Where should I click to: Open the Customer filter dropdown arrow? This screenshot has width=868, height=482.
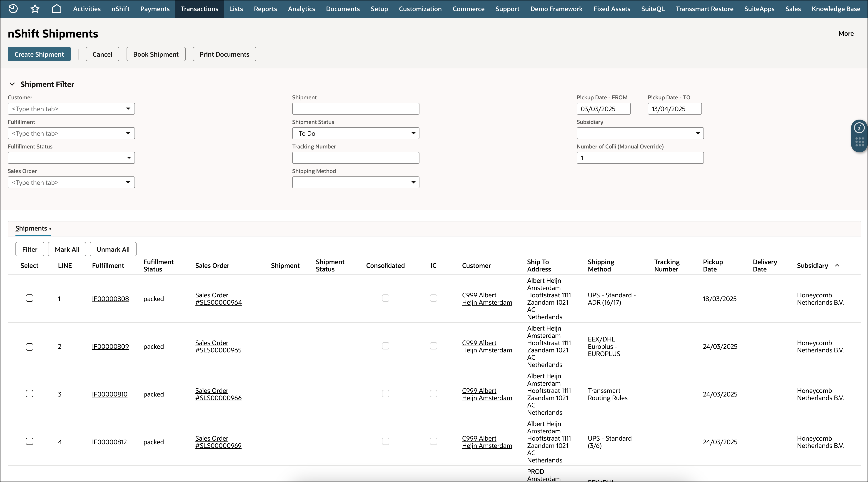128,109
